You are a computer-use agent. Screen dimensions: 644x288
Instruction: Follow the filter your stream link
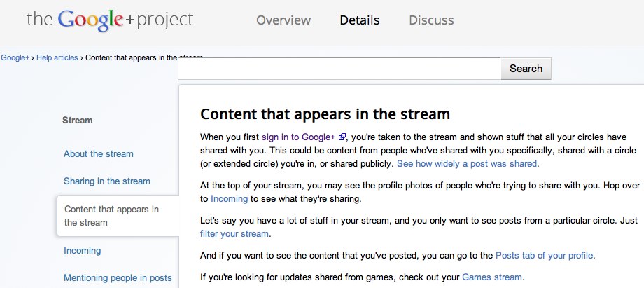(x=234, y=234)
